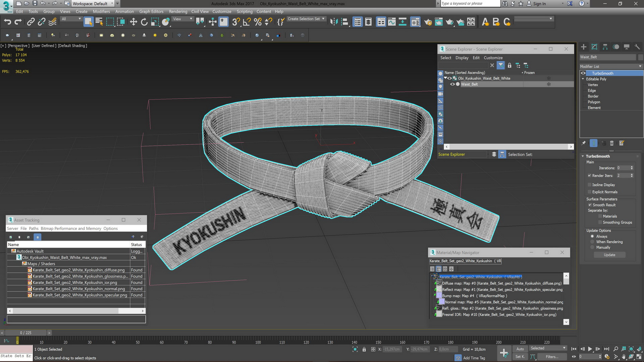Screen dimensions: 644x362
Task: Toggle the Angle Snap button
Action: point(247,22)
